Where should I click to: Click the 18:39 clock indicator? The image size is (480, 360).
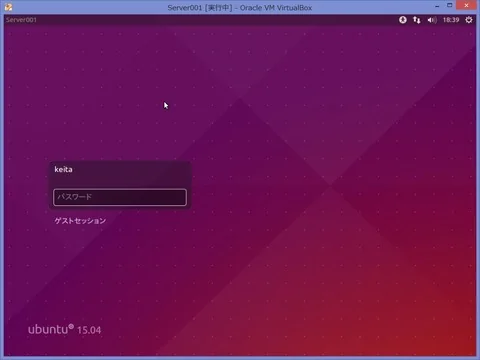[451, 20]
